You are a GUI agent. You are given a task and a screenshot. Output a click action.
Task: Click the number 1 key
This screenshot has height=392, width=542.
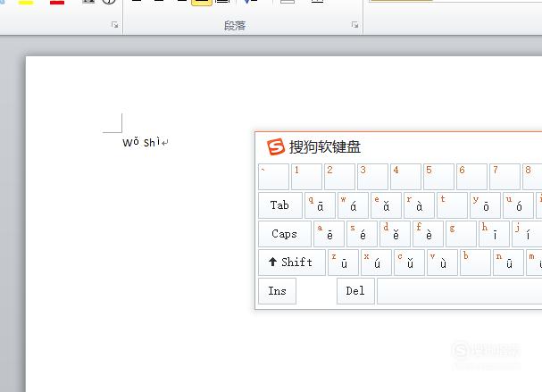coord(306,177)
